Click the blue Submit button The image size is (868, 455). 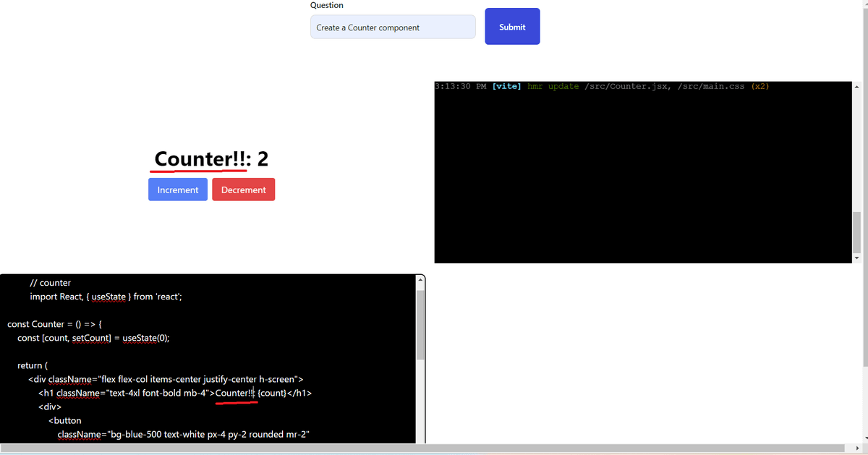click(x=512, y=27)
